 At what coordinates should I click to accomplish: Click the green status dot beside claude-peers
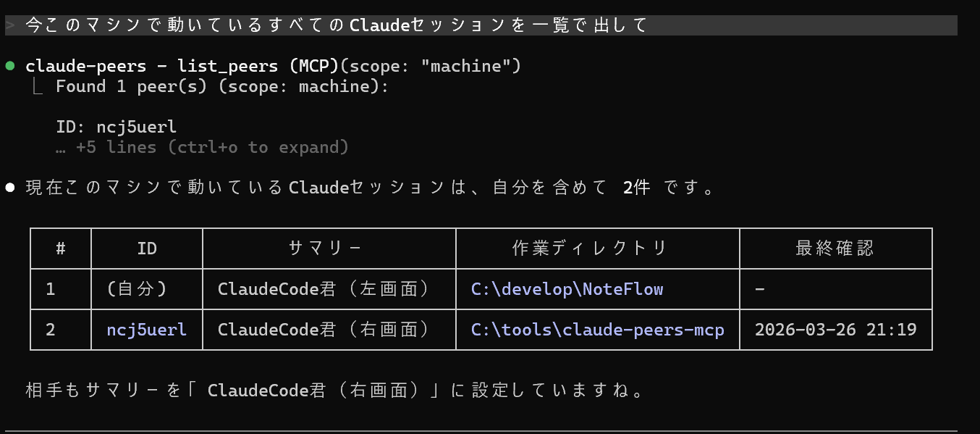point(10,66)
